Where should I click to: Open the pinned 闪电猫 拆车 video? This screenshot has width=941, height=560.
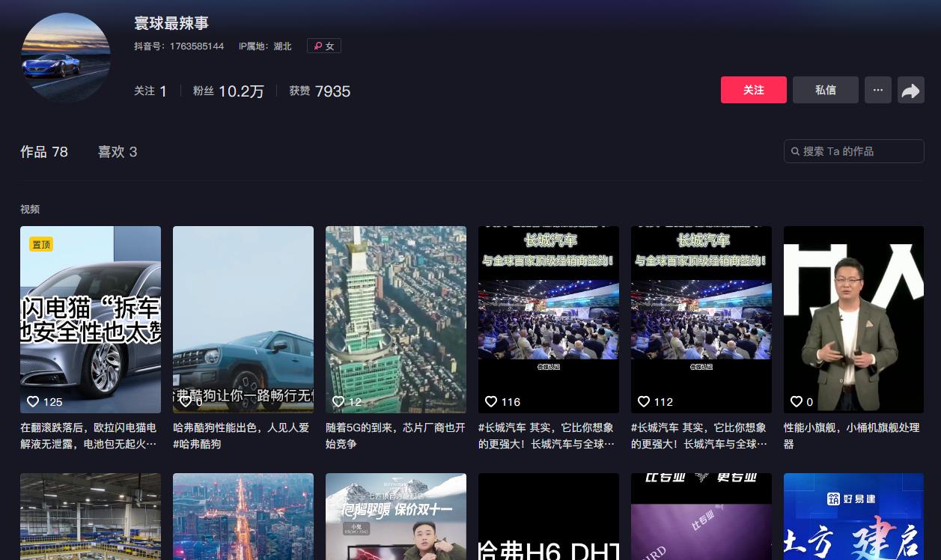(x=91, y=320)
